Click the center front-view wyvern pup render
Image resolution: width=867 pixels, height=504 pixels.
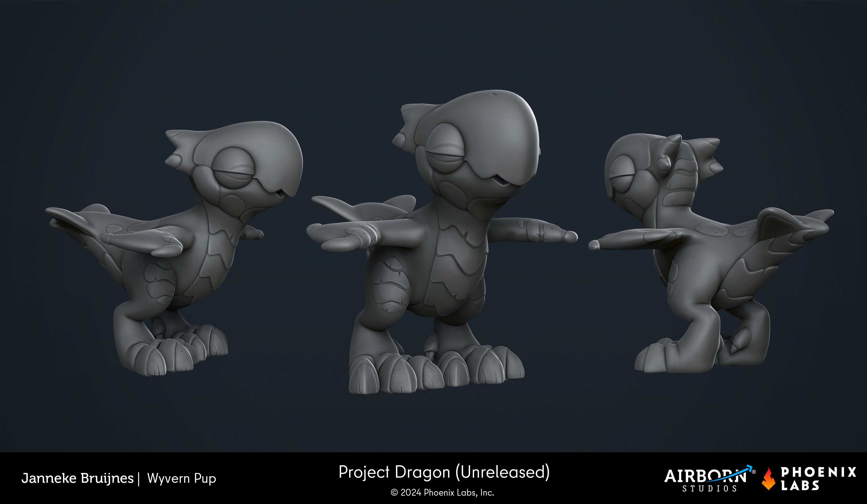click(442, 242)
